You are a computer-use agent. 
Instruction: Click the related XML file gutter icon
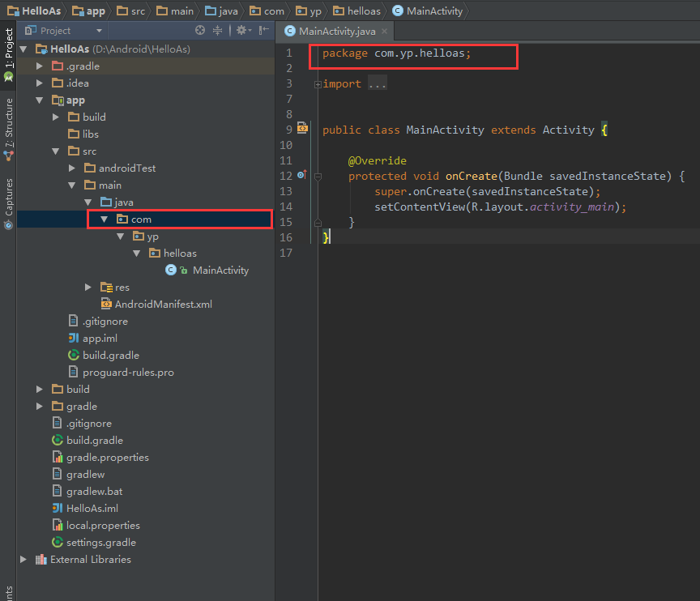[x=302, y=128]
